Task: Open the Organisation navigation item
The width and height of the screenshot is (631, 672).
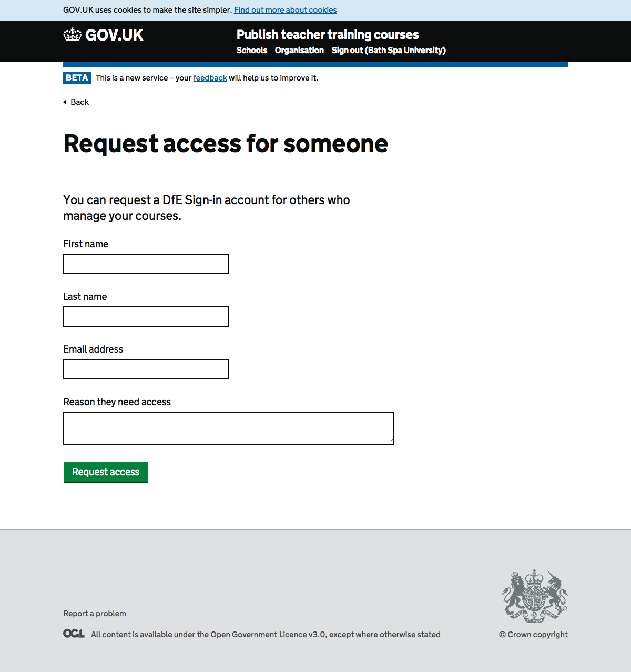Action: [x=299, y=51]
